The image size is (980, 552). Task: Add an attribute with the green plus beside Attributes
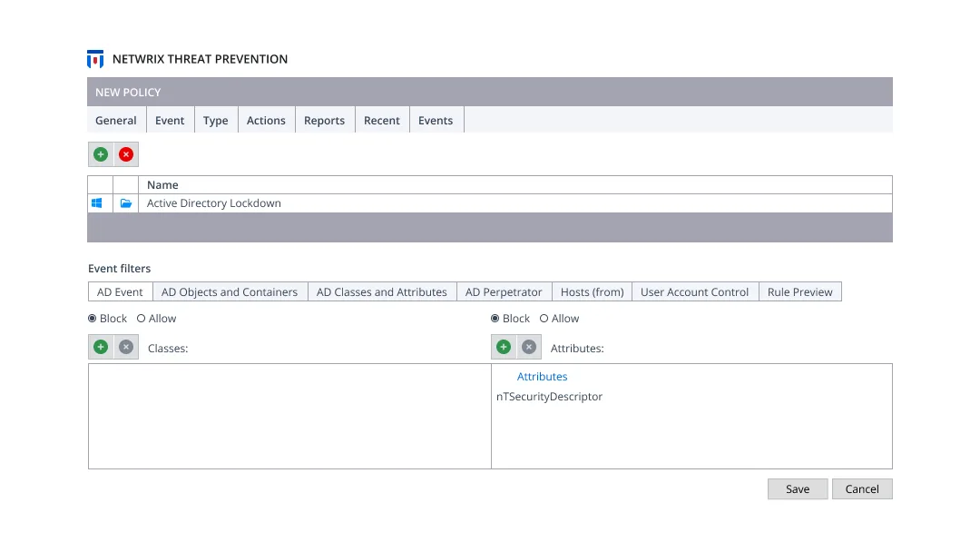tap(504, 347)
